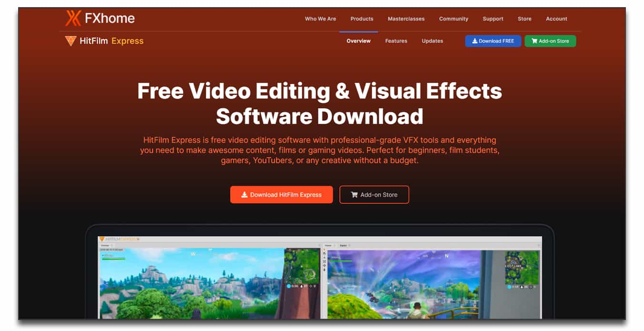Image resolution: width=644 pixels, height=331 pixels.
Task: Open the Who We Are menu
Action: [320, 19]
